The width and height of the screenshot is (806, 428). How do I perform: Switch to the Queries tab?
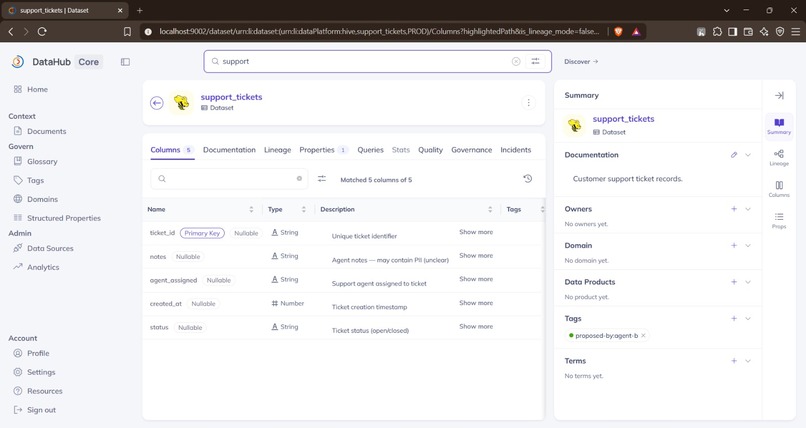(371, 150)
